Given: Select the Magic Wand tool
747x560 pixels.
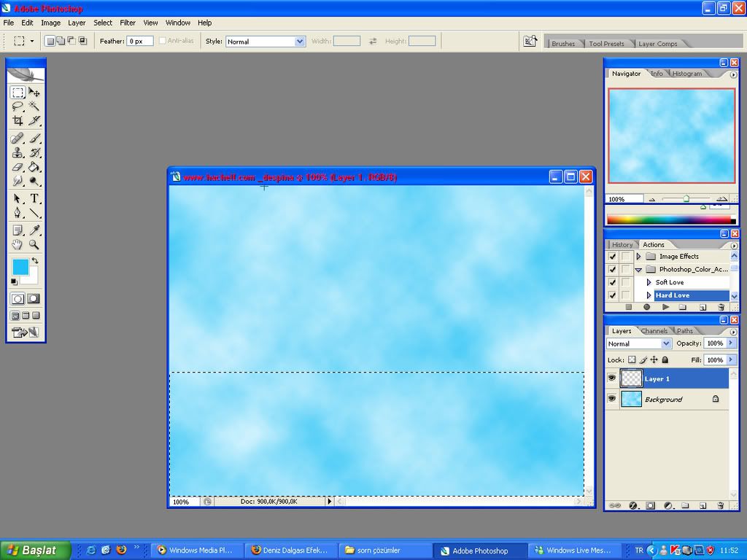Looking at the screenshot, I should [34, 106].
